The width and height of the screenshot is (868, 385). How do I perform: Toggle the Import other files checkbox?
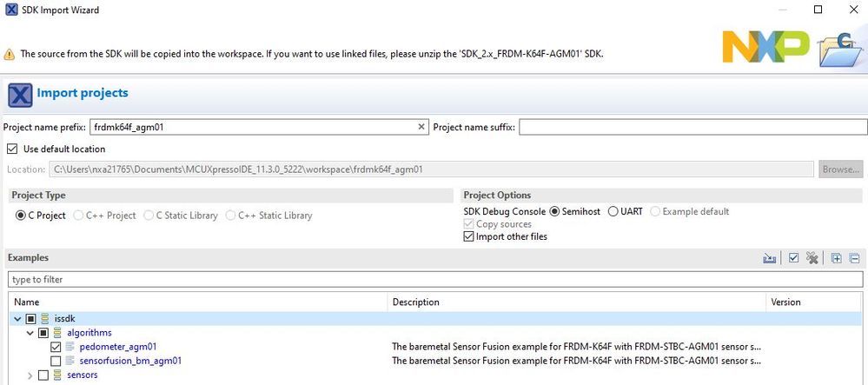(x=469, y=236)
